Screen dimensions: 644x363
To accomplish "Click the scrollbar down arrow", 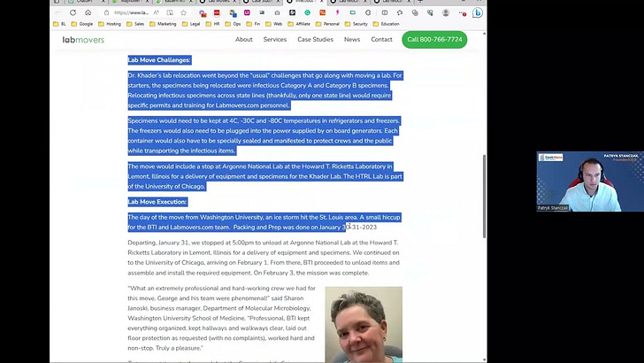I will 484,360.
